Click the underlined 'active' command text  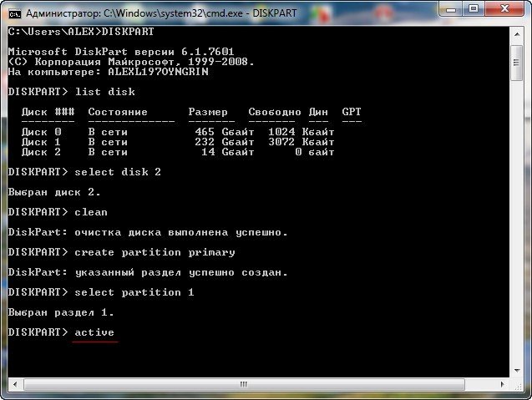tap(94, 332)
